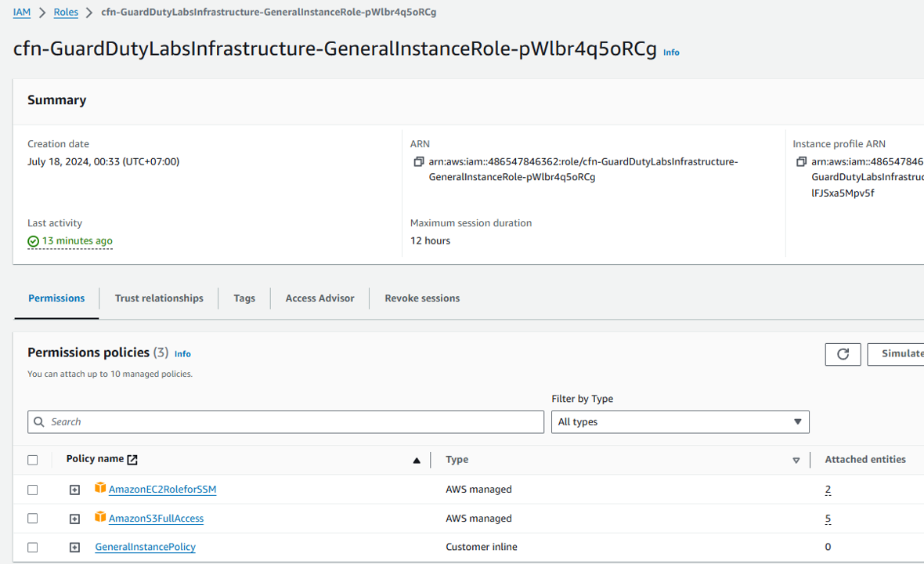Click the Attached entities column header
The width and height of the screenshot is (924, 564).
tap(865, 460)
